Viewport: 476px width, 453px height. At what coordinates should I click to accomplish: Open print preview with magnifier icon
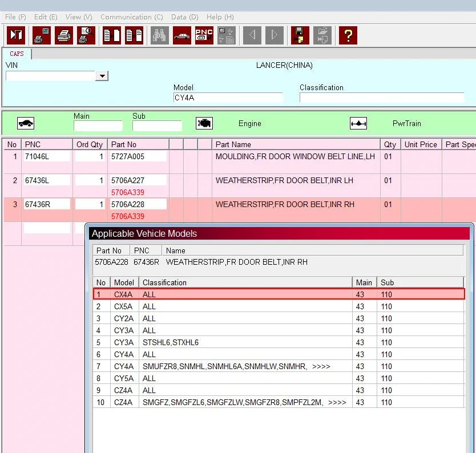tap(86, 35)
